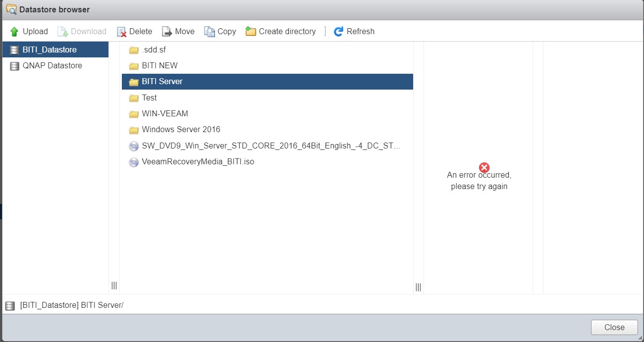Click the Delete toolbar icon
The image size is (644, 342).
point(121,32)
